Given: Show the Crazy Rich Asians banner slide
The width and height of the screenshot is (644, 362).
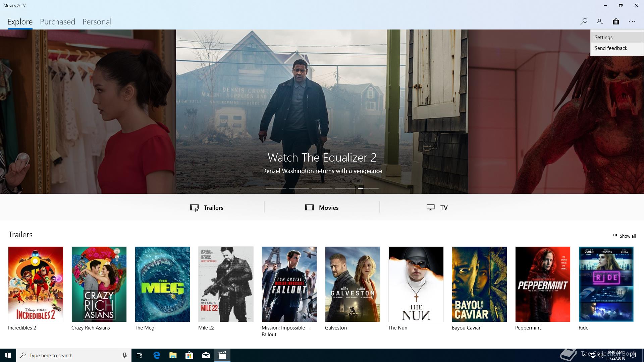Looking at the screenshot, I should 88,112.
